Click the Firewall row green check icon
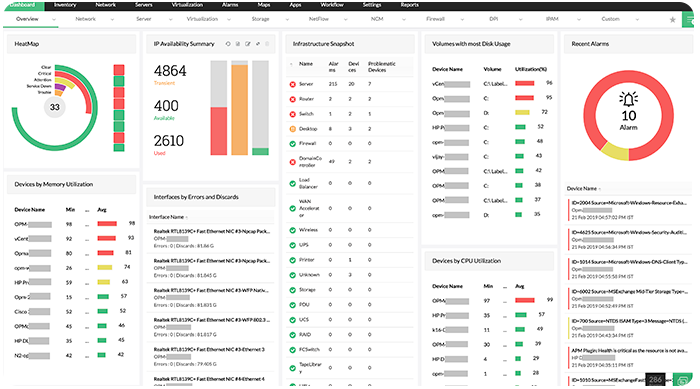 click(292, 144)
